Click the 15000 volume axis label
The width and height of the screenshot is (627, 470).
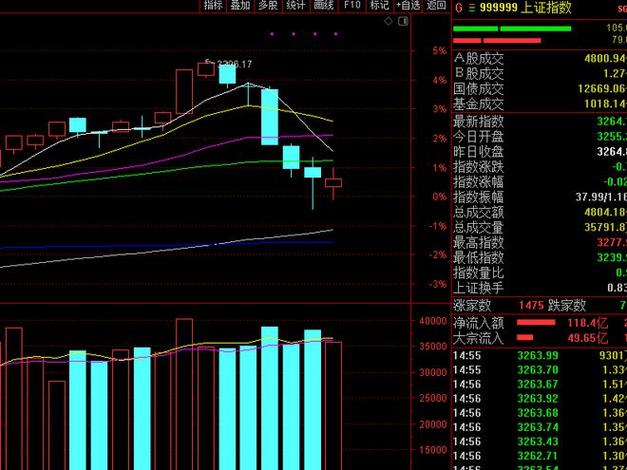[x=433, y=450]
